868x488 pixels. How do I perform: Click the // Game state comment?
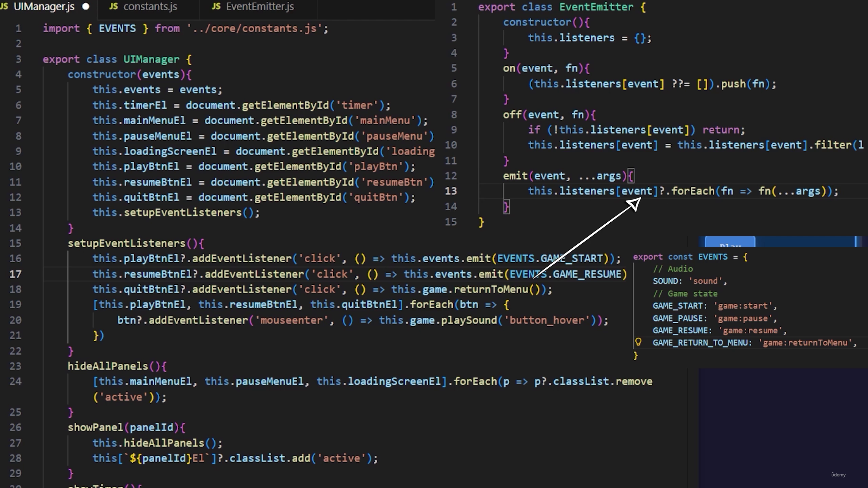point(685,293)
